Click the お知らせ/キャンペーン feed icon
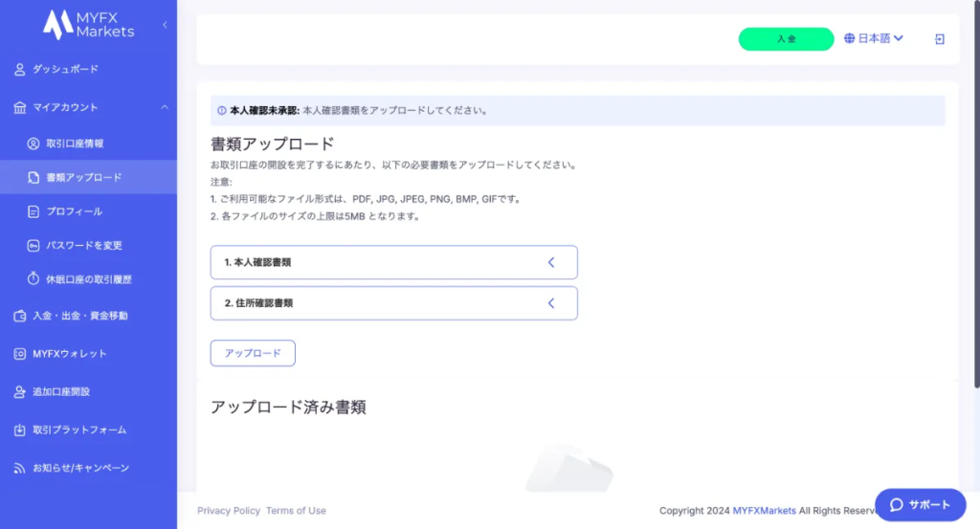This screenshot has height=529, width=980. click(20, 468)
